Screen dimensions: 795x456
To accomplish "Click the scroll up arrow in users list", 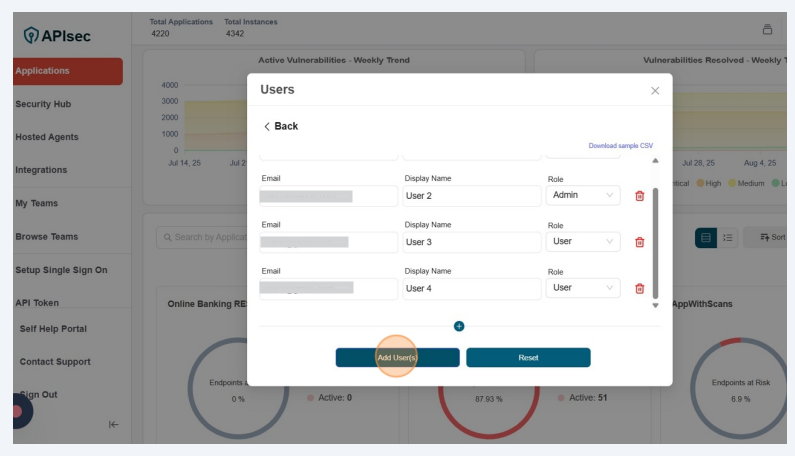I will pyautogui.click(x=655, y=161).
